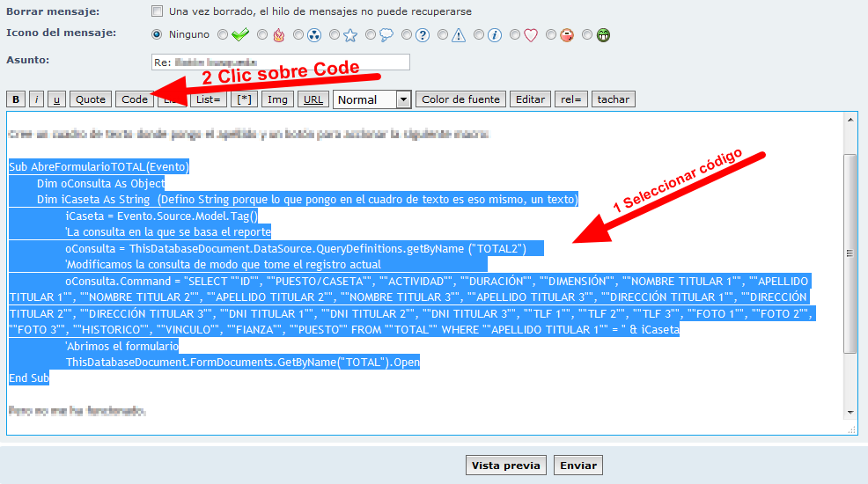Insert a Quote tag

[91, 99]
